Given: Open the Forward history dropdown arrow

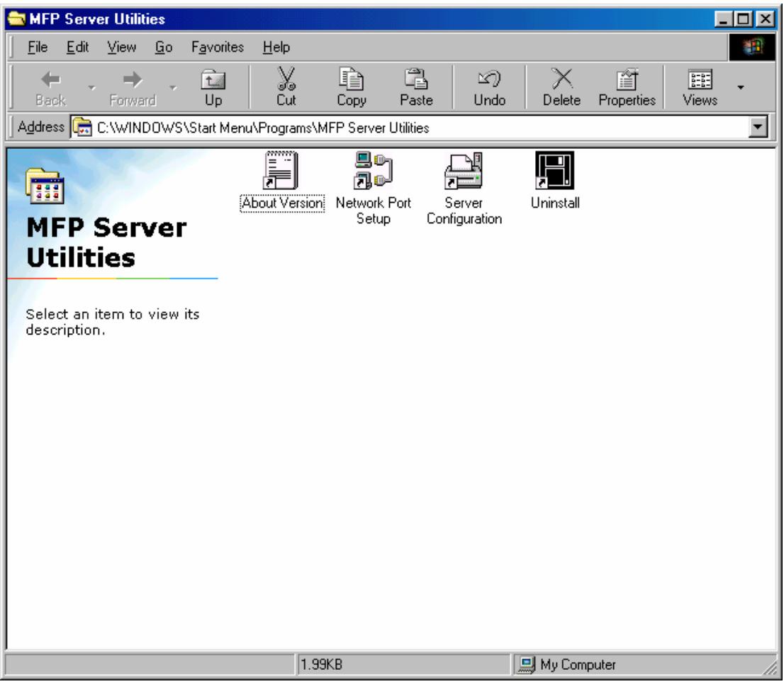Looking at the screenshot, I should (173, 87).
